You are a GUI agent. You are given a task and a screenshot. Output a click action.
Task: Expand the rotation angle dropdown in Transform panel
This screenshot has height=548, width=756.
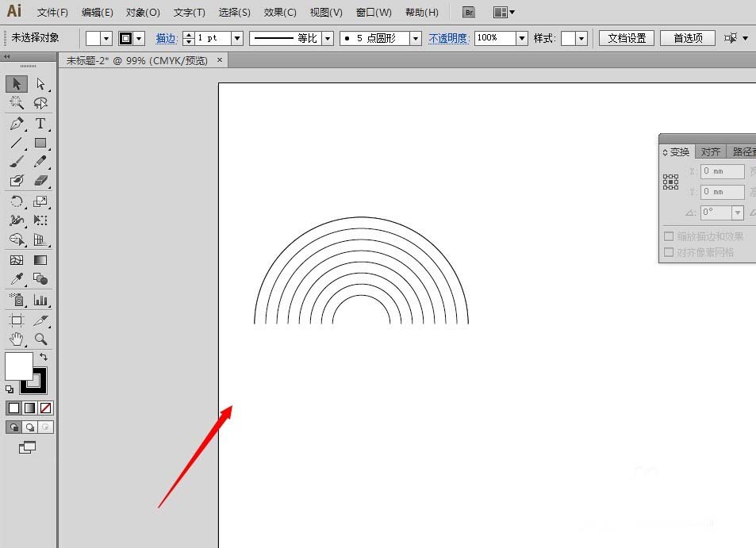click(737, 213)
